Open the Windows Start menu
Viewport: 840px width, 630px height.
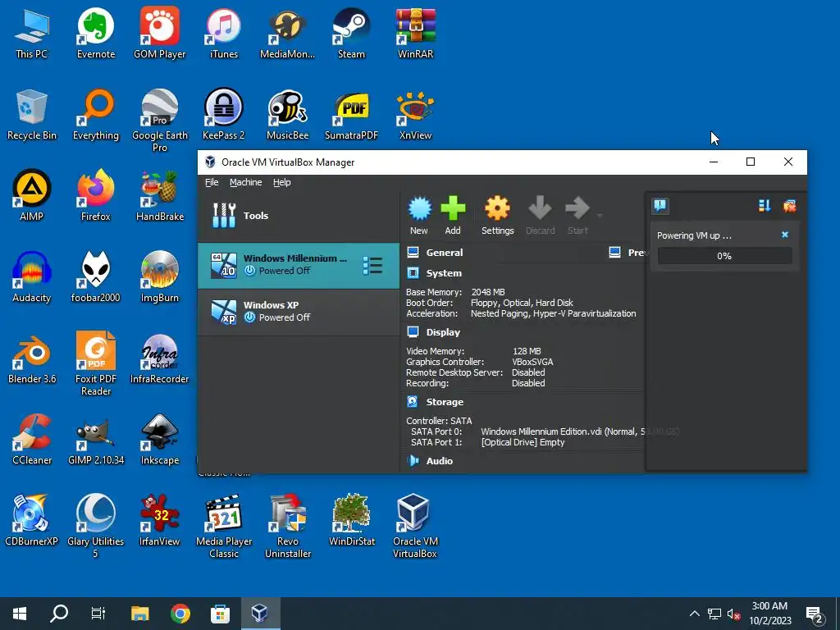[x=20, y=614]
